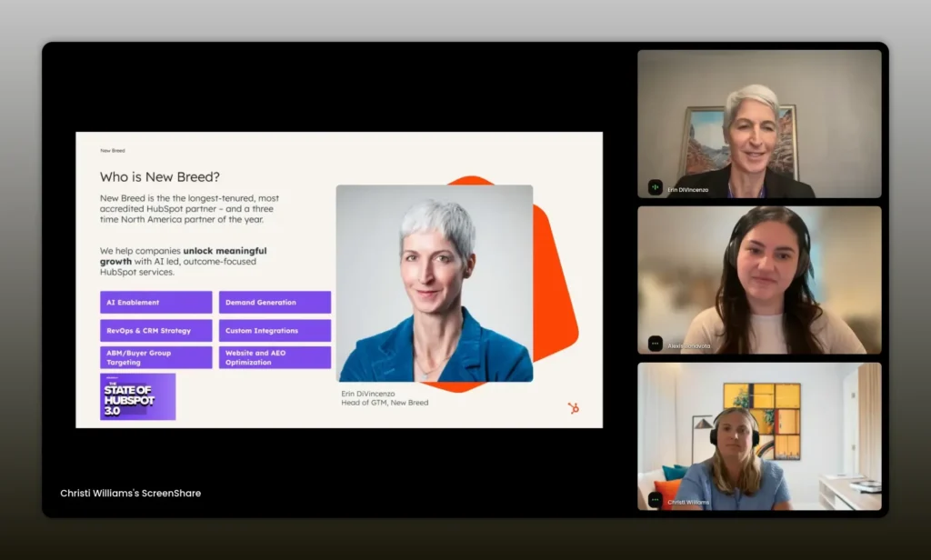Click the speaker headshot photo on the slide
The height and width of the screenshot is (560, 931).
click(x=435, y=283)
